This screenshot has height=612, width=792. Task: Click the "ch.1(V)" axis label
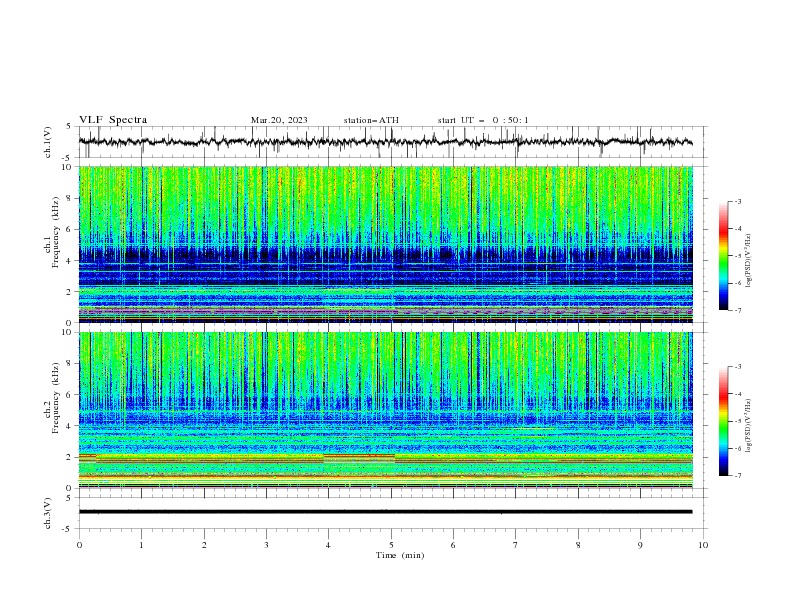pos(48,142)
